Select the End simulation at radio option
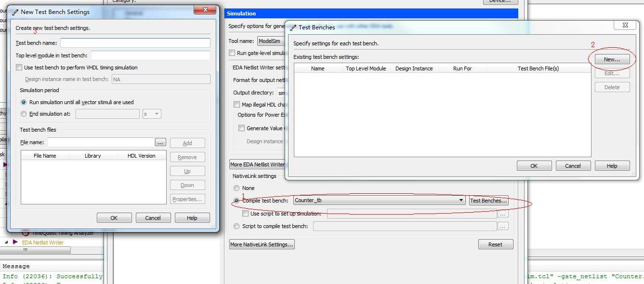 tap(24, 114)
